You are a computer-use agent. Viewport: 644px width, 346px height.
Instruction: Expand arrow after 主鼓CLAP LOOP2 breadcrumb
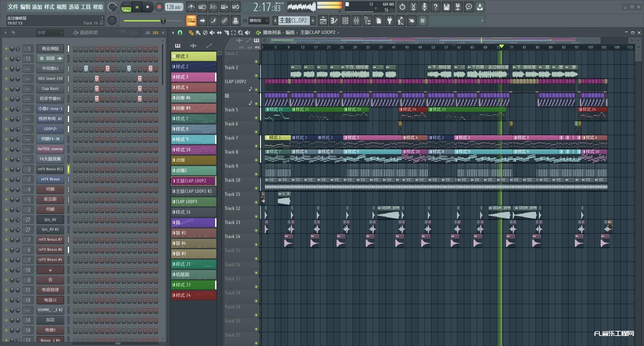click(x=338, y=33)
